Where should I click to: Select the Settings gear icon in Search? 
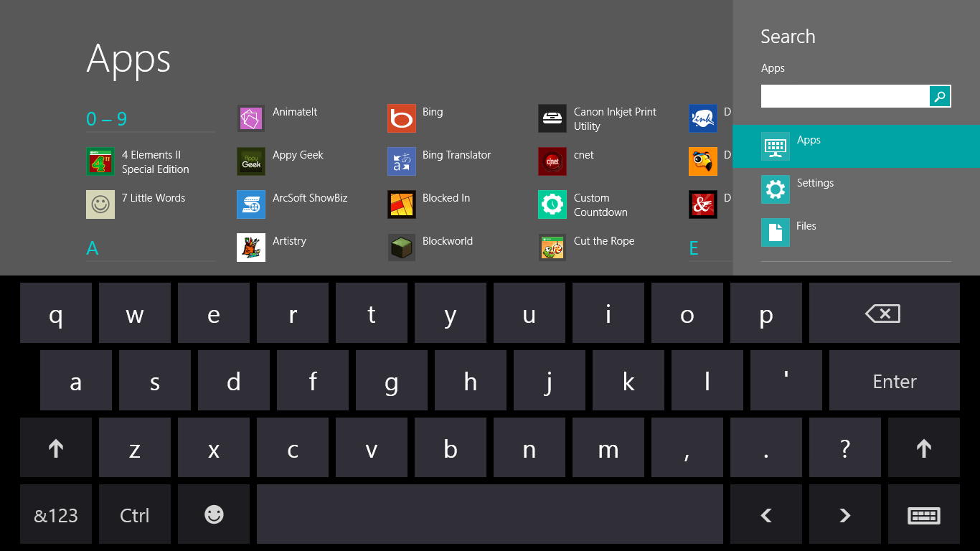click(x=776, y=189)
